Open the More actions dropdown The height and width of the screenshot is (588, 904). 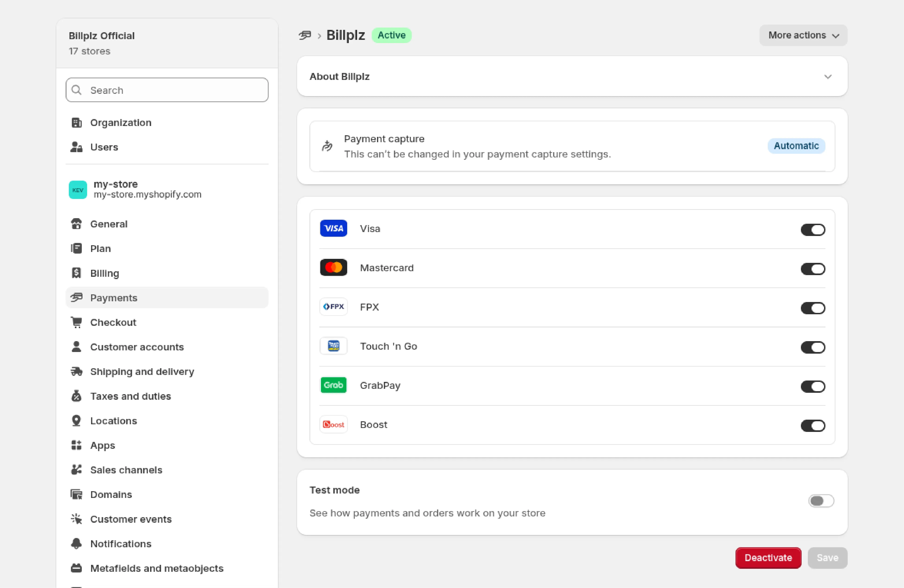coord(803,35)
